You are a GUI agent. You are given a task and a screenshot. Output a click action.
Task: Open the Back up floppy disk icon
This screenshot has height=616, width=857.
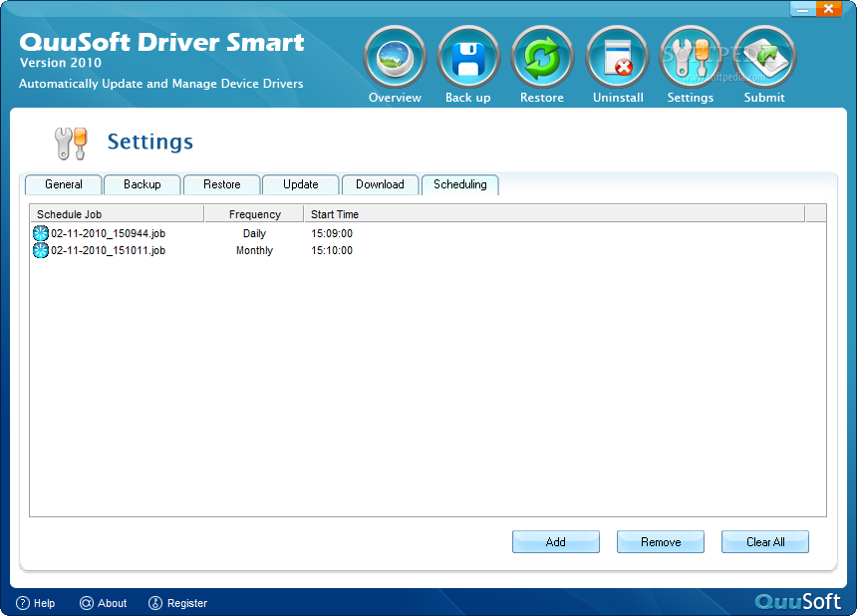click(x=468, y=57)
